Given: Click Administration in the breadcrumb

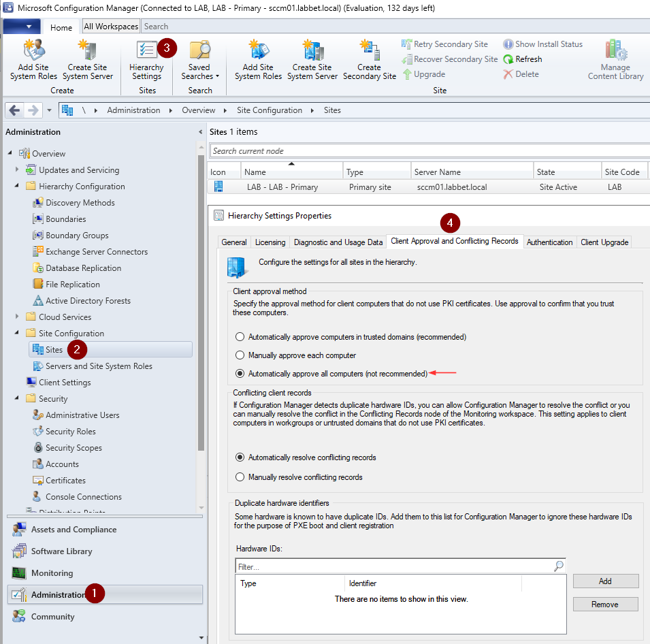Looking at the screenshot, I should tap(133, 110).
